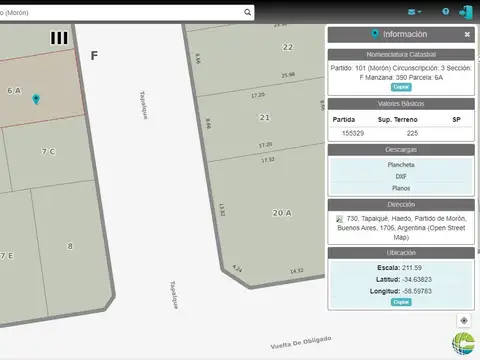Click the Nomenclatura Catastral header
Screen dimensions: 480x360
pos(401,55)
